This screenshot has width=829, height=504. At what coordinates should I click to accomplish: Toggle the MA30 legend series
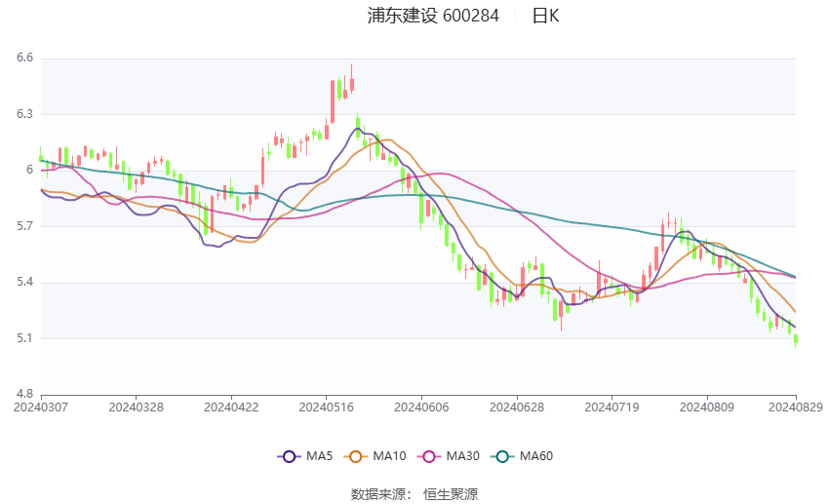point(449,456)
